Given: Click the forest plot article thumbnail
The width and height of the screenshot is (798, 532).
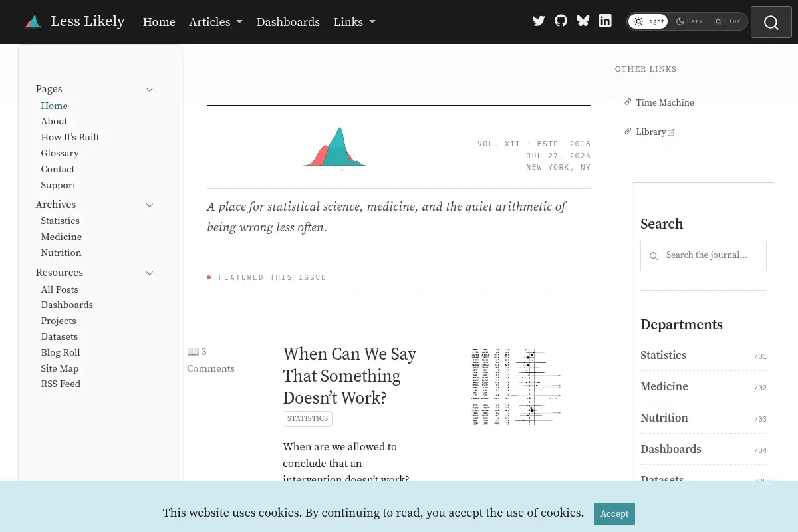Looking at the screenshot, I should pyautogui.click(x=516, y=386).
